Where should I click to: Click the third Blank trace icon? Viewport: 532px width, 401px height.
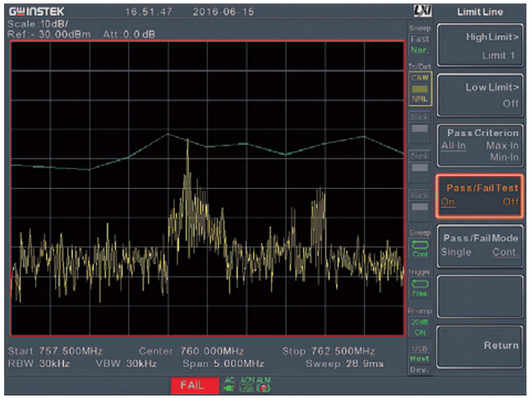click(x=419, y=206)
